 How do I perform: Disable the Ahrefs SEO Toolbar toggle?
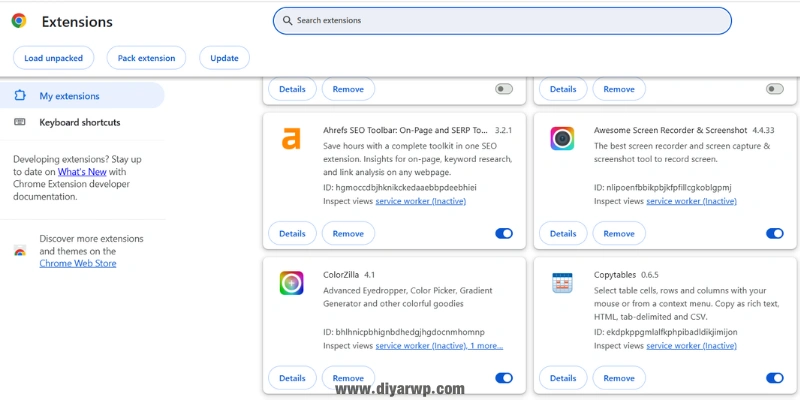(x=504, y=233)
